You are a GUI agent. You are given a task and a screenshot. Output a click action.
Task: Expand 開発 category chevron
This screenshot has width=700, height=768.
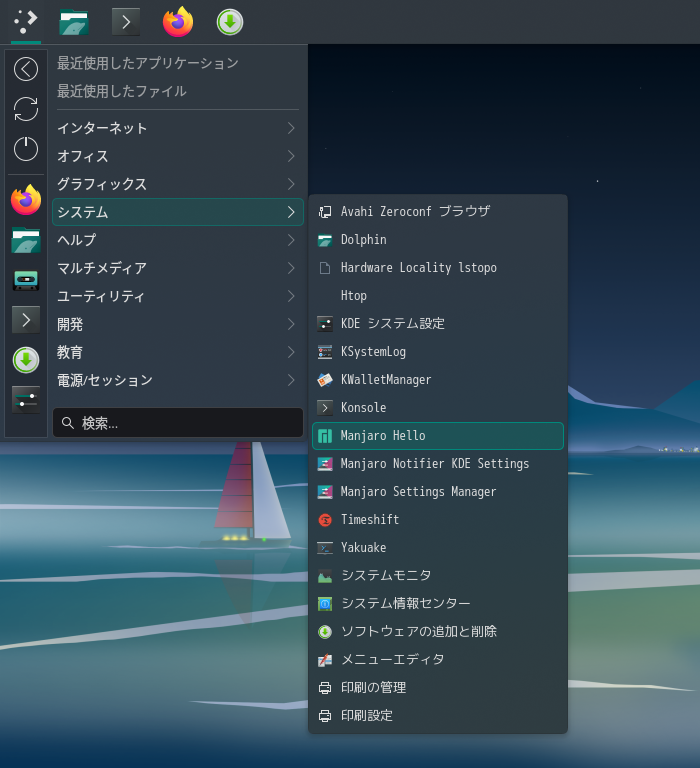[291, 324]
